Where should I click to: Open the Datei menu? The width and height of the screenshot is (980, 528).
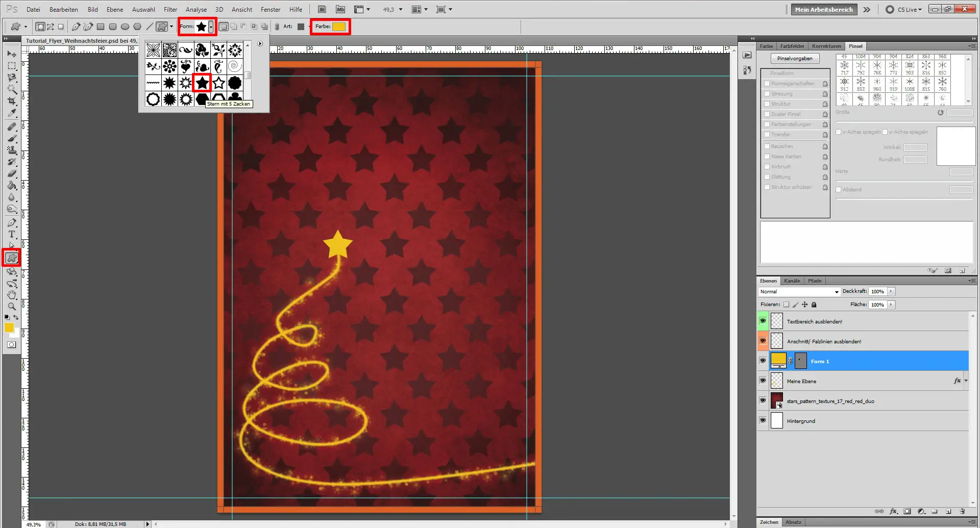pyautogui.click(x=33, y=9)
